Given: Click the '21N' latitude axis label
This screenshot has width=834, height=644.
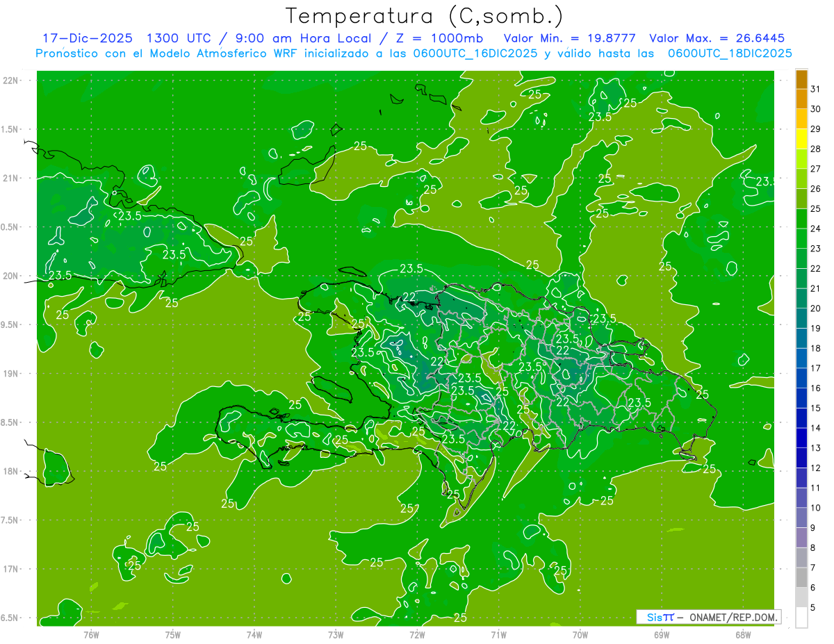Looking at the screenshot, I should (11, 179).
